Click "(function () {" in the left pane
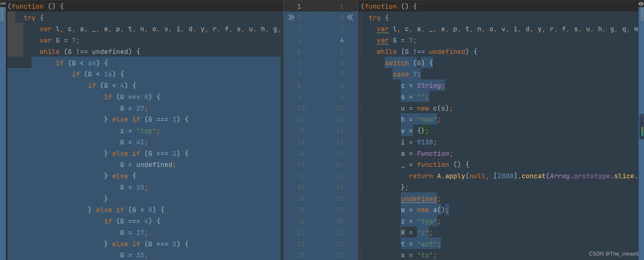644x260 pixels. [x=36, y=6]
